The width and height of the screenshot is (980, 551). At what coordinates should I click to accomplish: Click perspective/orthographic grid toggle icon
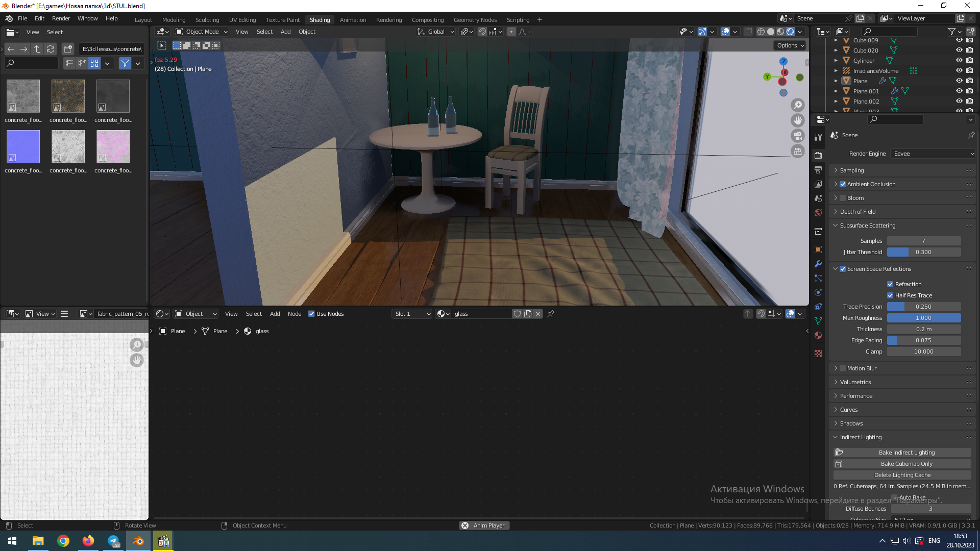(797, 152)
